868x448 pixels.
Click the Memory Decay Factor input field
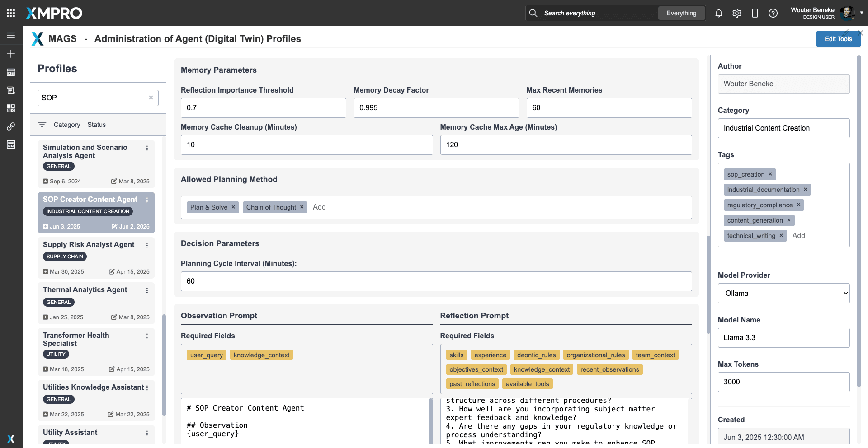[436, 108]
